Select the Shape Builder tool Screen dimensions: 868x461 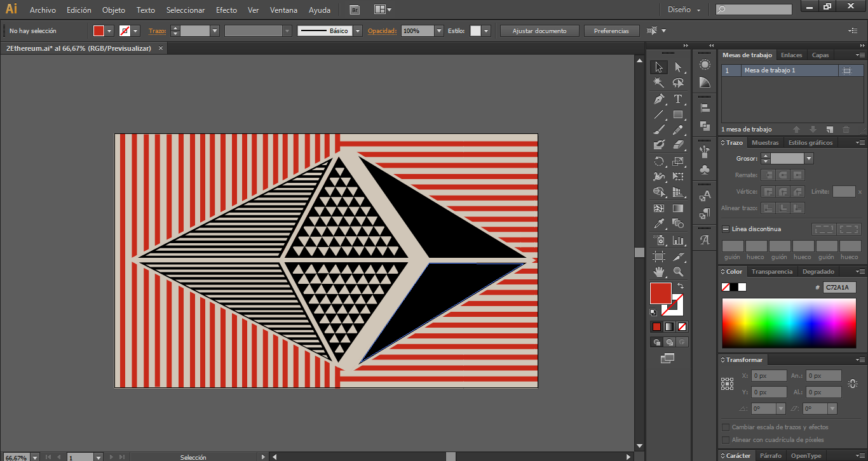(x=659, y=192)
